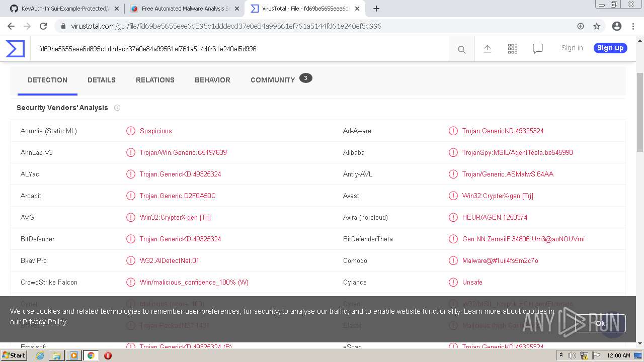Click the info icon beside Security Vendors' Analysis
The height and width of the screenshot is (362, 644).
pyautogui.click(x=117, y=108)
